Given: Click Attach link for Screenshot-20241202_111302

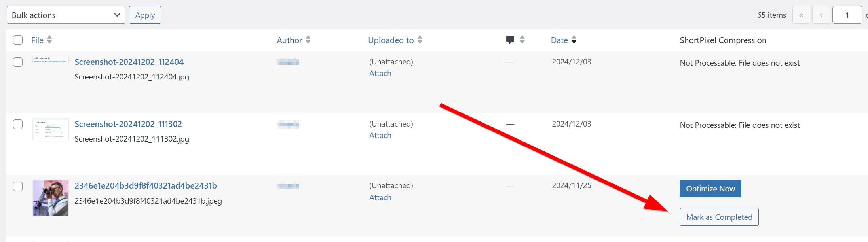Looking at the screenshot, I should [380, 135].
